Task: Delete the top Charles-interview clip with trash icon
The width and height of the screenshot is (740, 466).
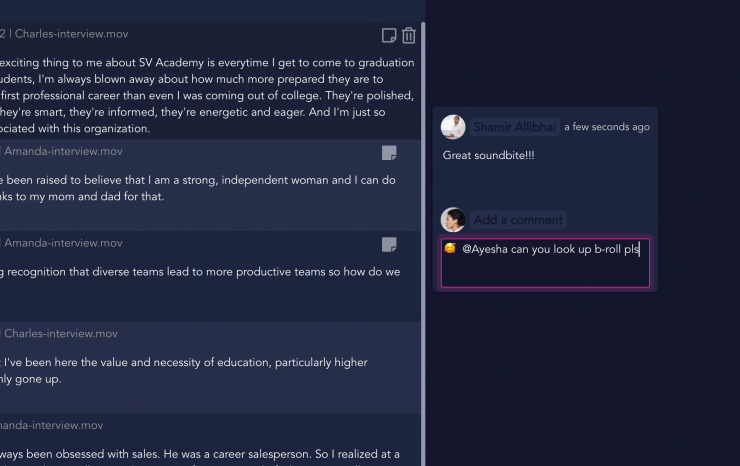Action: [x=408, y=36]
